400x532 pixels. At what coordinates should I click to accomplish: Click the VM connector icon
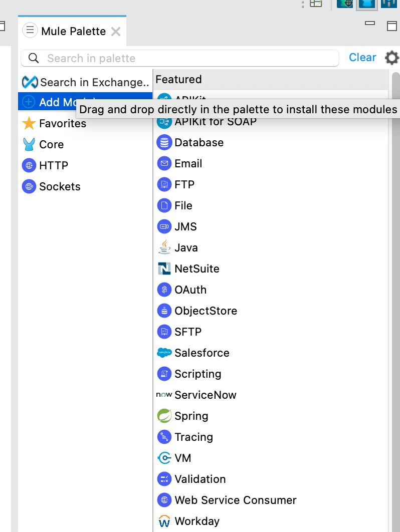click(163, 458)
